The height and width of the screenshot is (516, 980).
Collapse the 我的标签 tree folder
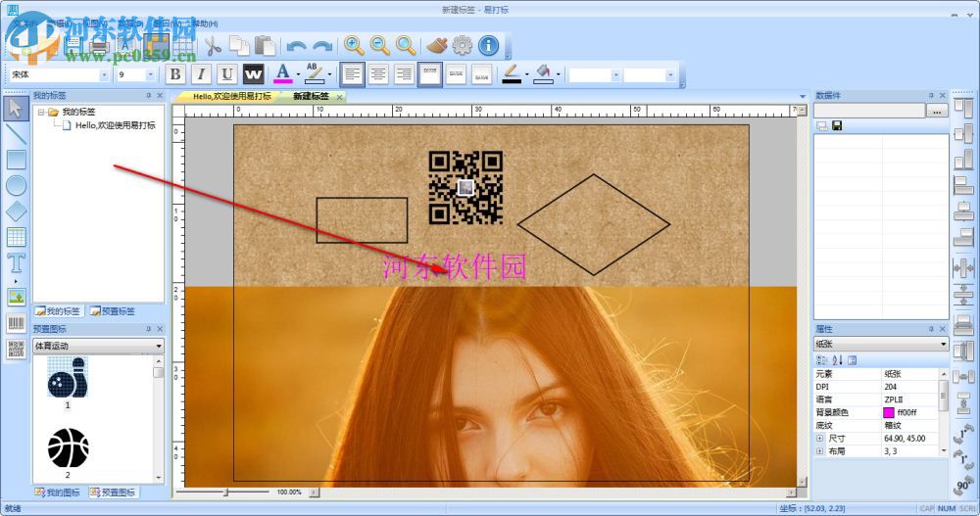click(41, 112)
